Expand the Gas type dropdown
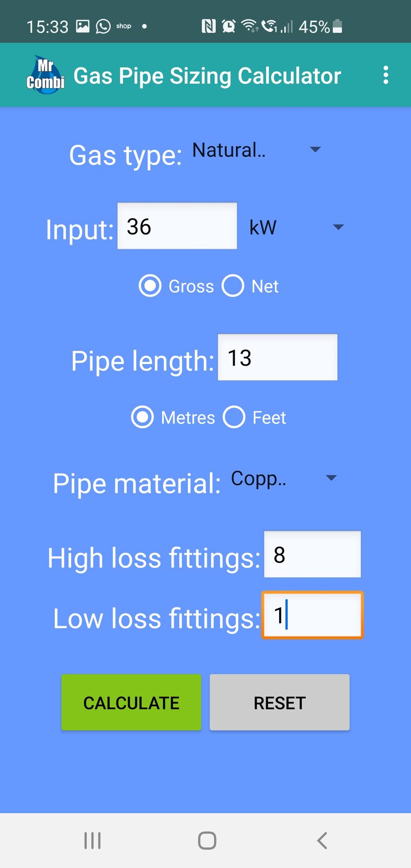411x868 pixels. pyautogui.click(x=256, y=150)
